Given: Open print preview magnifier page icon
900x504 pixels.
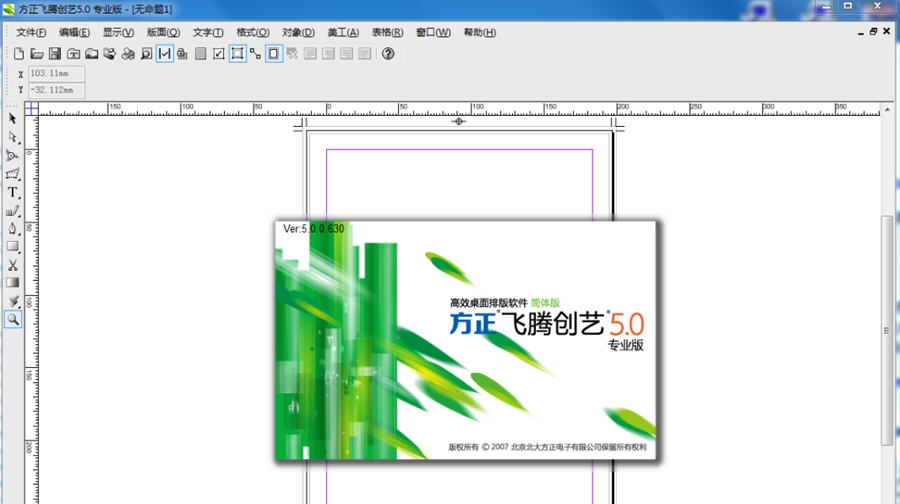Looking at the screenshot, I should [146, 53].
